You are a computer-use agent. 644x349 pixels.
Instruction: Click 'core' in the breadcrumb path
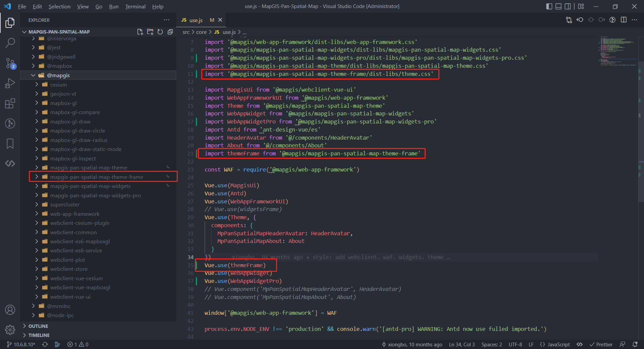point(201,32)
